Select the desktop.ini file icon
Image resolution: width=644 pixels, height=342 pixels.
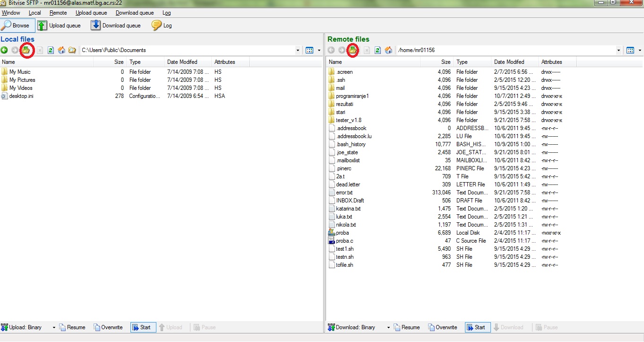pyautogui.click(x=5, y=96)
